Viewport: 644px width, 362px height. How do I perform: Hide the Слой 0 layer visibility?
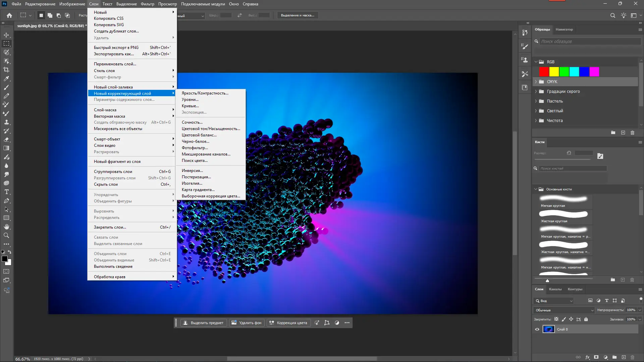(537, 329)
